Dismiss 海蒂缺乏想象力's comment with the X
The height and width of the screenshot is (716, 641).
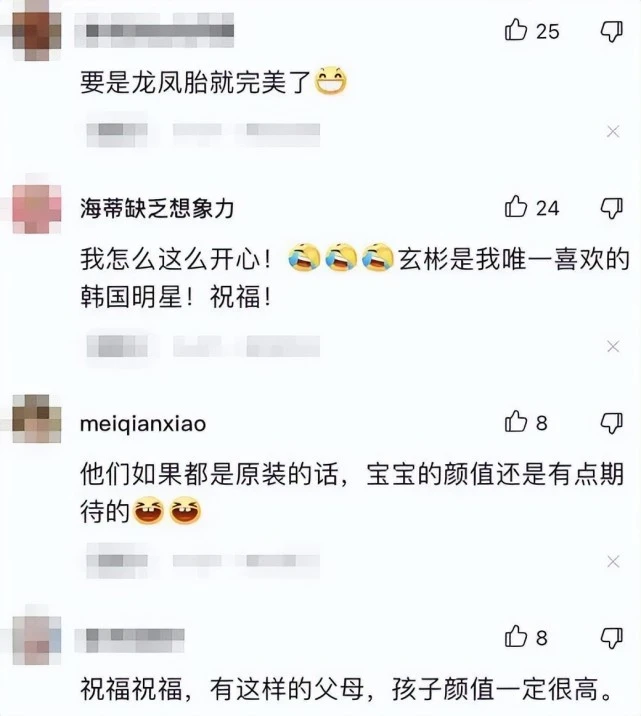[613, 347]
